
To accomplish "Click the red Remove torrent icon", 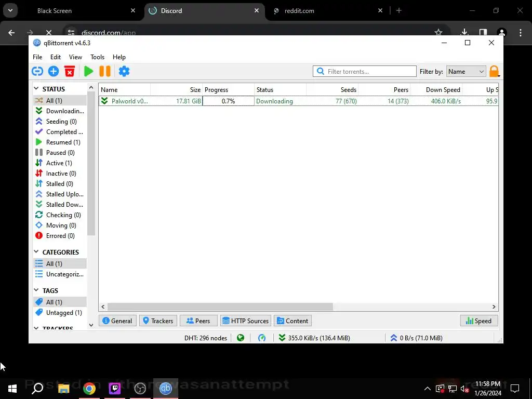I will [x=70, y=71].
